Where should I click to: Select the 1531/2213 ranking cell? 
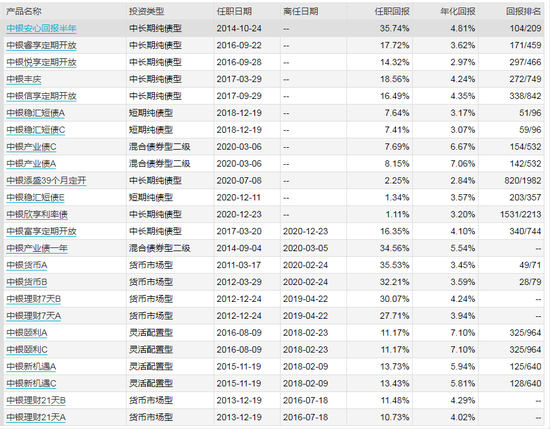(x=521, y=214)
